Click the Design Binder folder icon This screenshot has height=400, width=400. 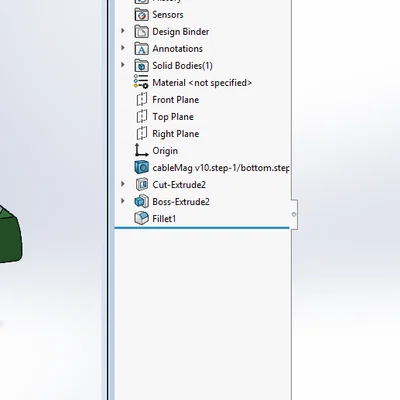142,32
